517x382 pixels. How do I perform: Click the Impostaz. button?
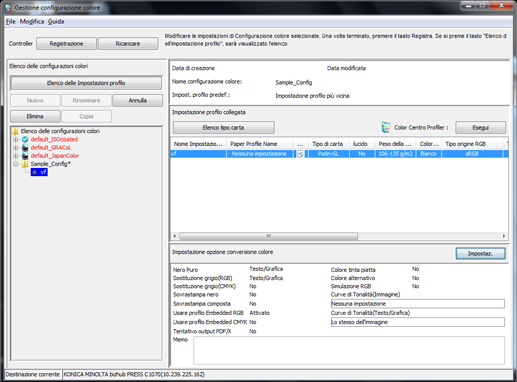click(x=480, y=254)
